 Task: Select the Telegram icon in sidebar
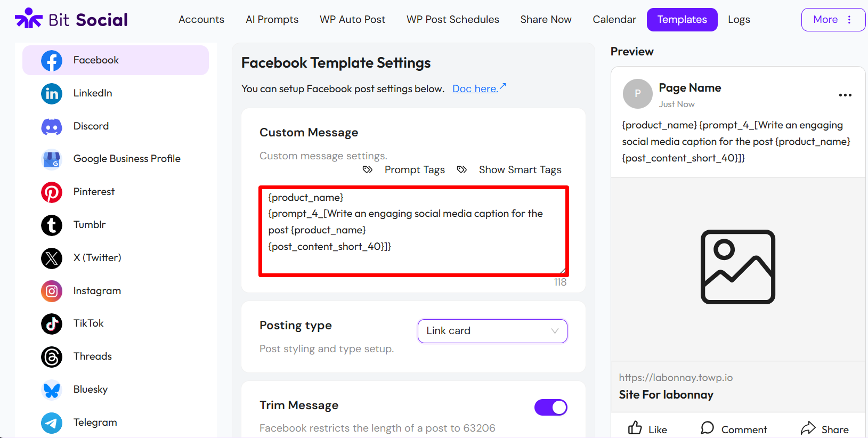pos(52,423)
